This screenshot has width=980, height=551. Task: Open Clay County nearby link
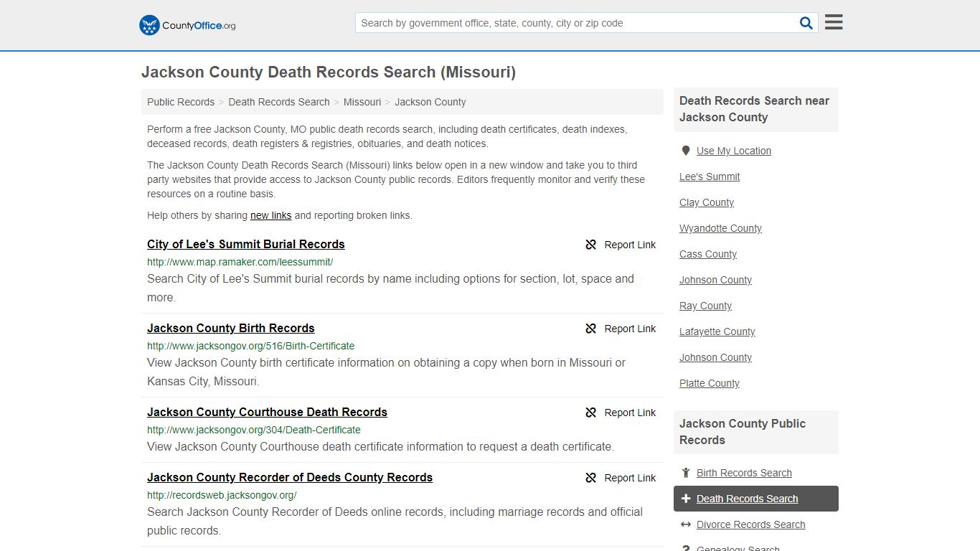coord(707,202)
